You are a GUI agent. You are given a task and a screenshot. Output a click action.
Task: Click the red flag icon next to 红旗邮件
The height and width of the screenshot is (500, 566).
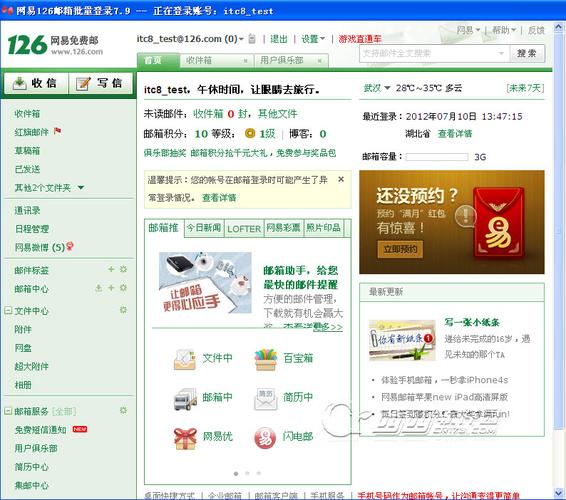point(57,131)
